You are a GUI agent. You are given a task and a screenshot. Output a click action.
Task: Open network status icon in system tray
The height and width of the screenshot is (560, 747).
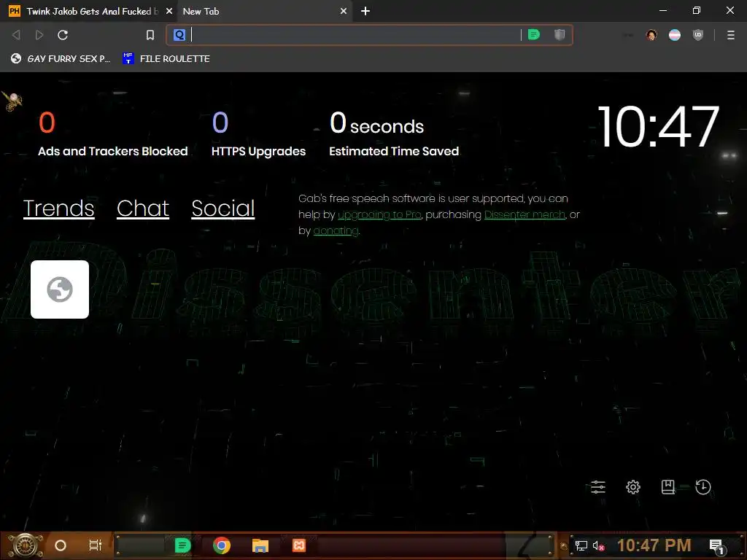pos(581,545)
